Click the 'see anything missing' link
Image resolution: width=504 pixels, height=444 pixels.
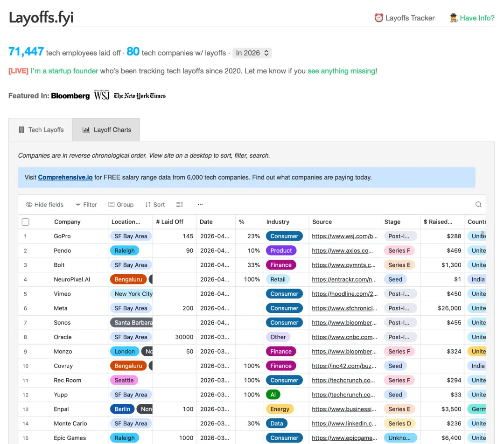(x=341, y=71)
